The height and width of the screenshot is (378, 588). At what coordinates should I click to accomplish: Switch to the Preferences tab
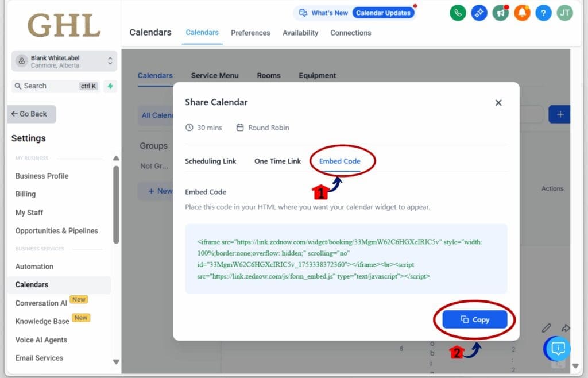[x=250, y=33]
